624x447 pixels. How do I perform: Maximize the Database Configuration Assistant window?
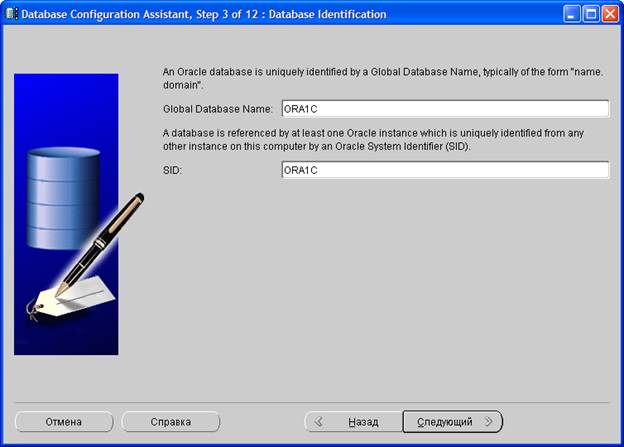(x=590, y=14)
